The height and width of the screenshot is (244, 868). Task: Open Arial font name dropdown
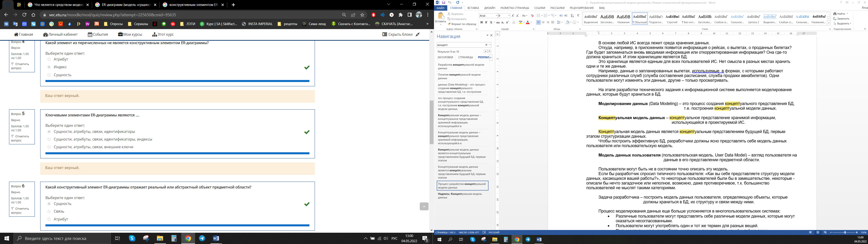497,16
